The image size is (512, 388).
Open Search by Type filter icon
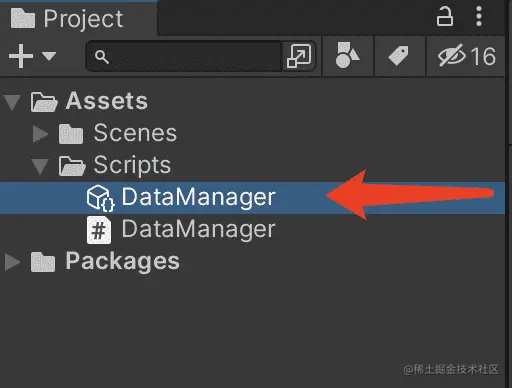pyautogui.click(x=347, y=55)
